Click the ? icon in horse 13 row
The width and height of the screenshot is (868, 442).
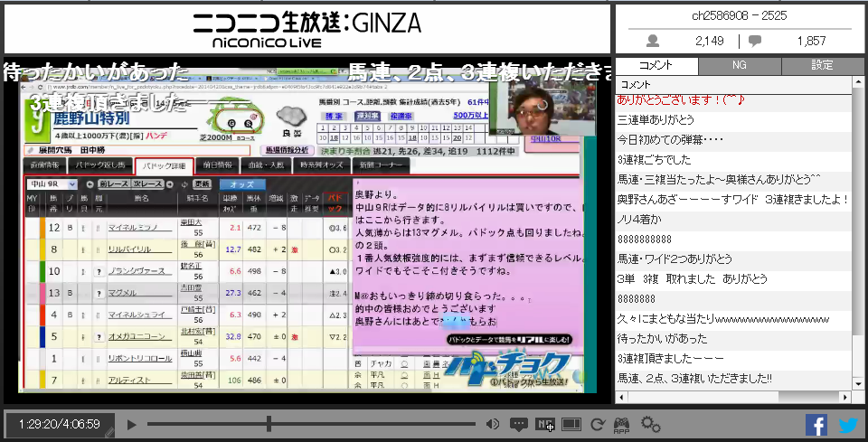click(99, 293)
